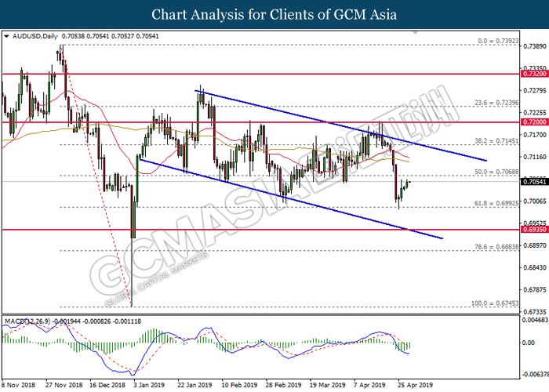Image resolution: width=549 pixels, height=392 pixels.
Task: Click the MACD zero level 0.00 label
Action: [x=529, y=343]
